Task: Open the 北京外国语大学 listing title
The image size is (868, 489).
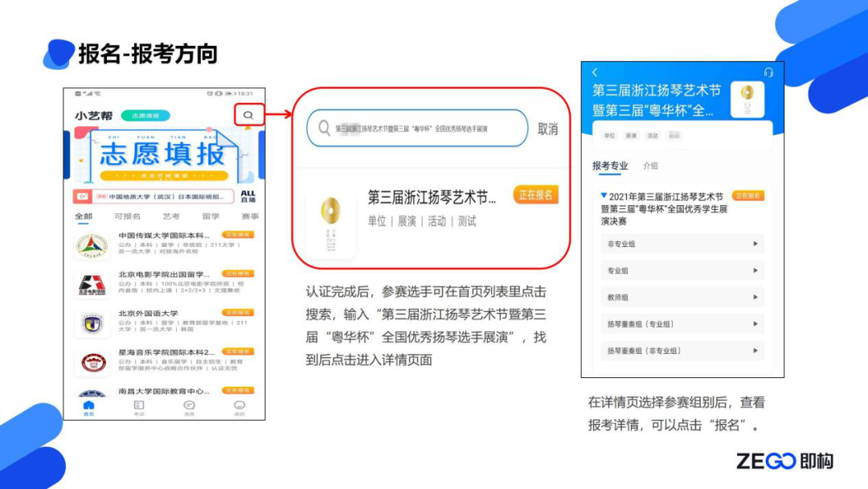Action: click(x=148, y=313)
